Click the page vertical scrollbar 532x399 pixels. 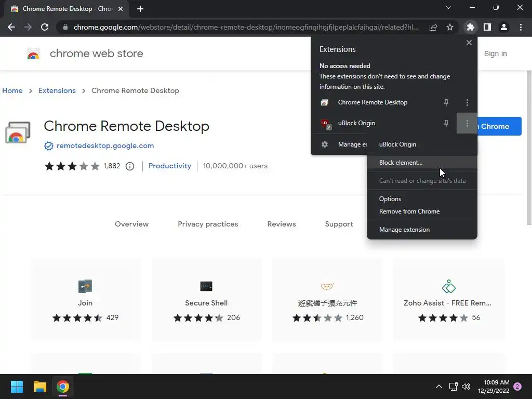(x=529, y=148)
